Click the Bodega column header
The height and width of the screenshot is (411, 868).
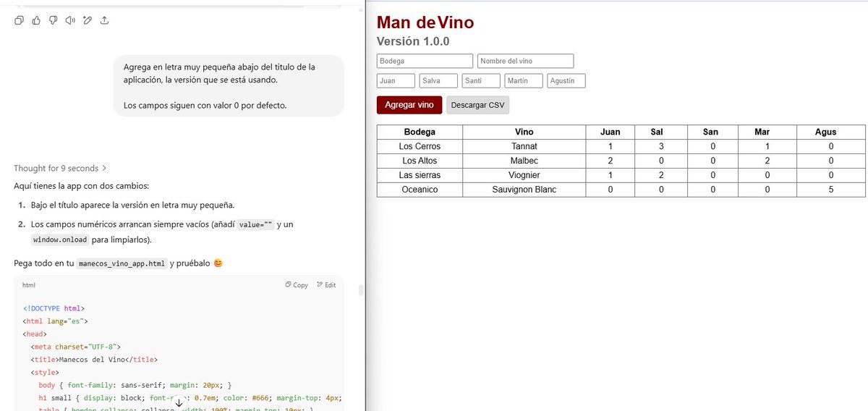pos(420,132)
